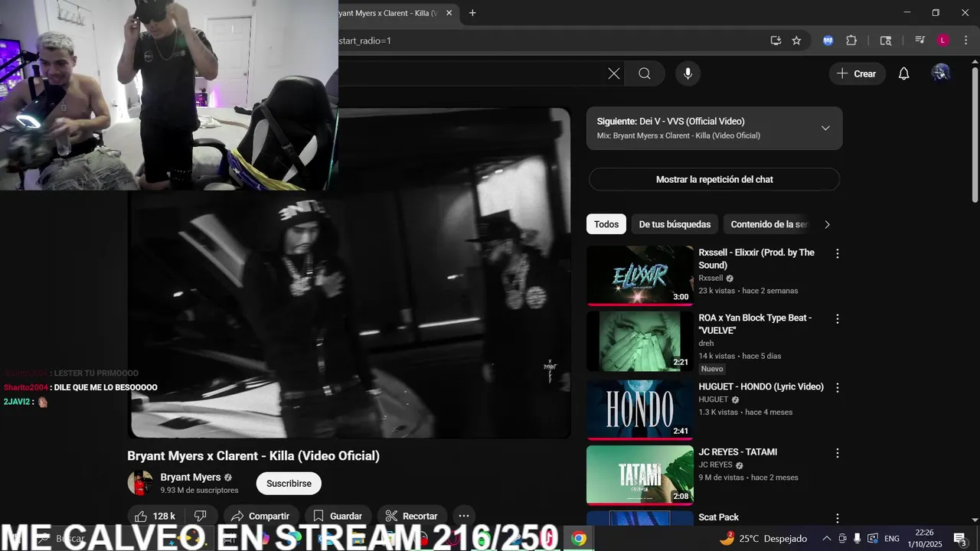Image resolution: width=980 pixels, height=551 pixels.
Task: Show hidden system tray icons
Action: click(826, 539)
